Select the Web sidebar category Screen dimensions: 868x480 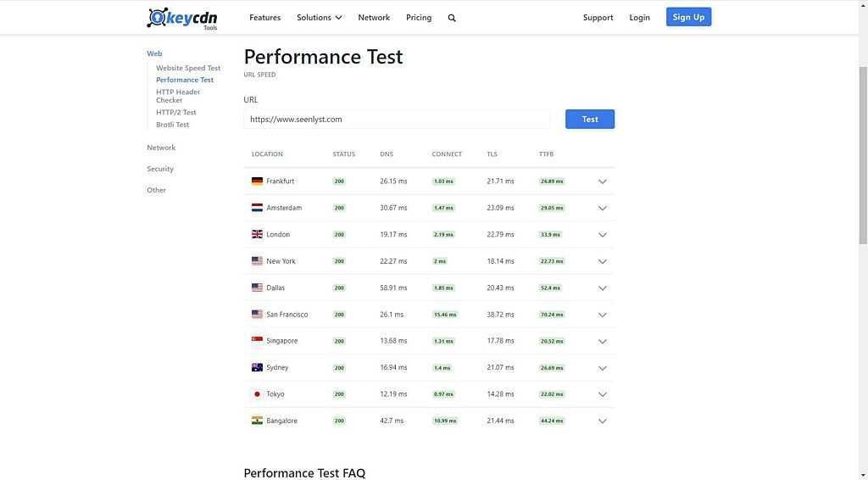[154, 53]
